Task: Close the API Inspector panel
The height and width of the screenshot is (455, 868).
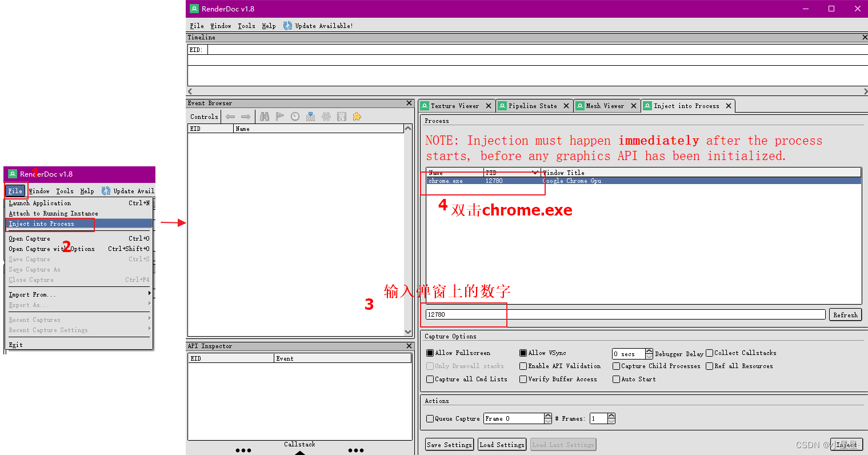Action: (409, 346)
